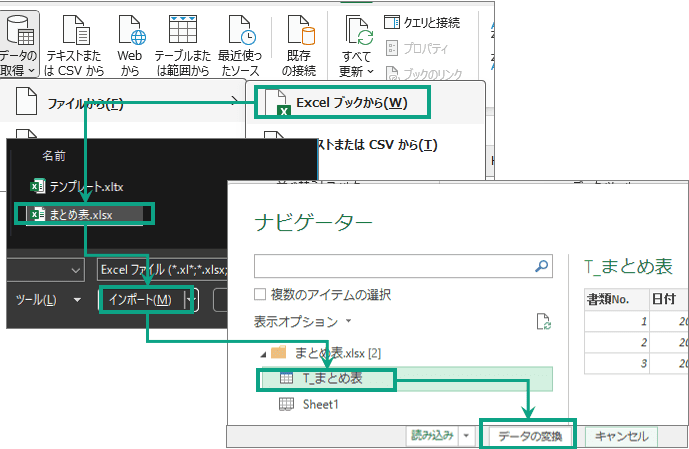
Task: Open the 表示オプション dropdown
Action: [302, 322]
